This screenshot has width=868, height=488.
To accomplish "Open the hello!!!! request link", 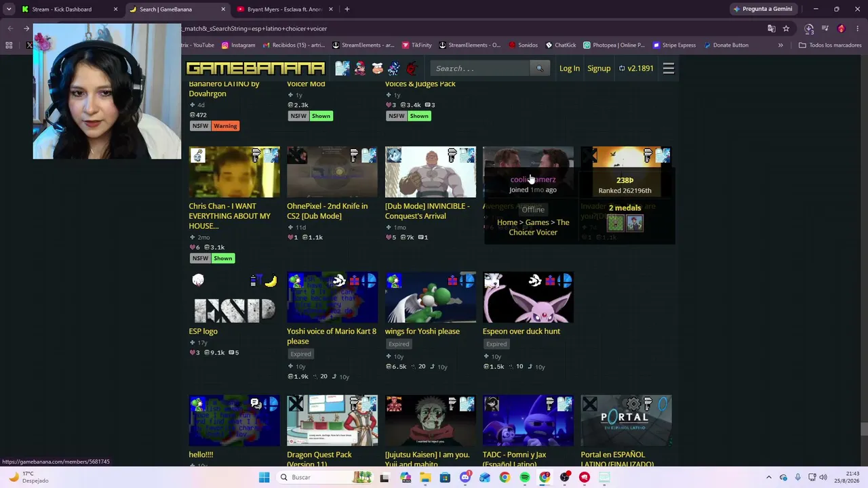I will 201,455.
